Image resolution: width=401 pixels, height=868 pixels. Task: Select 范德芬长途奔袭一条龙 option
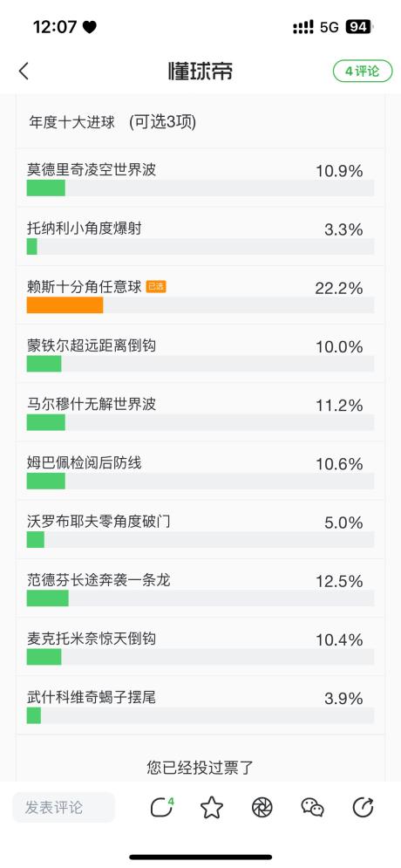click(200, 589)
